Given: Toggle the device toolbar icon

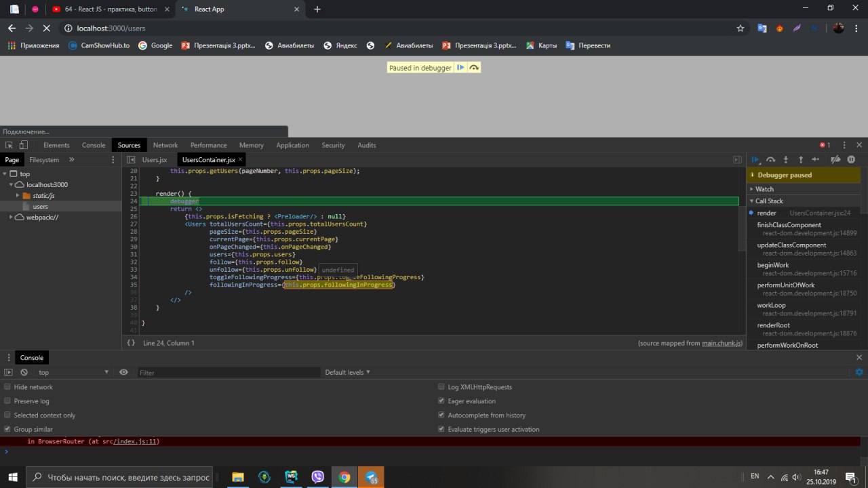Looking at the screenshot, I should (x=23, y=145).
